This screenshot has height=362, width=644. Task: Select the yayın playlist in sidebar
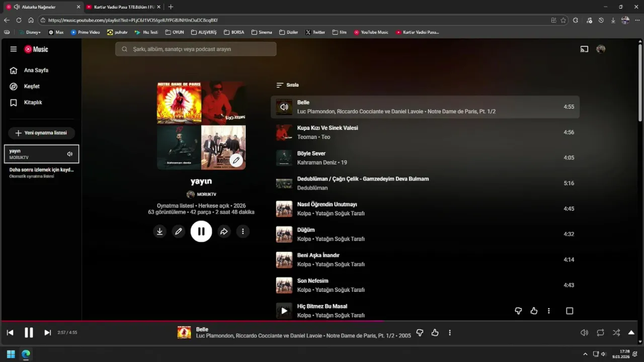pos(41,154)
